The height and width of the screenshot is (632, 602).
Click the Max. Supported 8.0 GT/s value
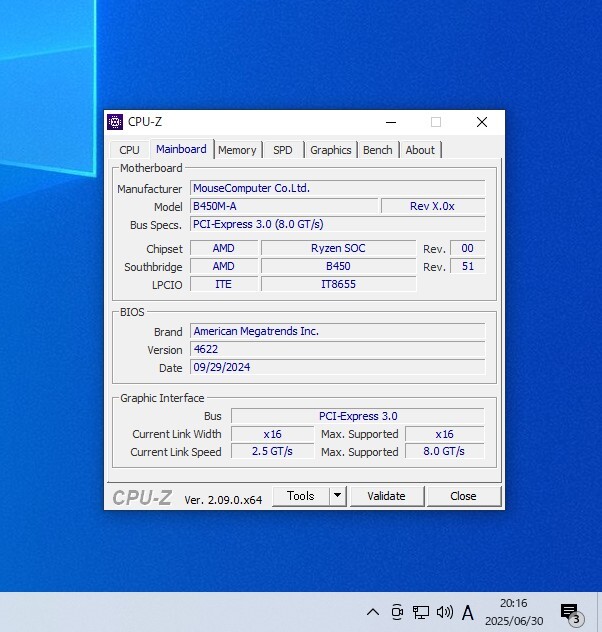tap(444, 451)
